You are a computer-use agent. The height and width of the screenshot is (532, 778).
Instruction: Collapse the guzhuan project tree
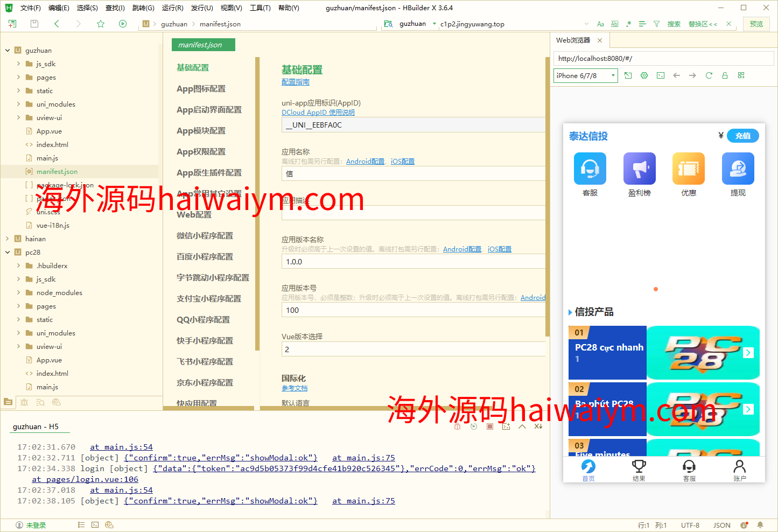[x=8, y=50]
